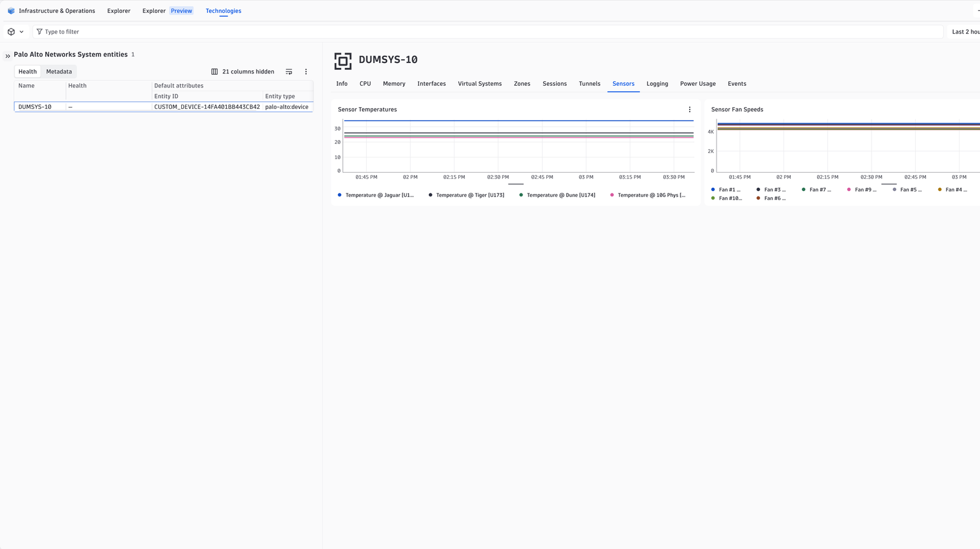This screenshot has width=980, height=549.
Task: Toggle Fan #3 legend entry
Action: (771, 190)
